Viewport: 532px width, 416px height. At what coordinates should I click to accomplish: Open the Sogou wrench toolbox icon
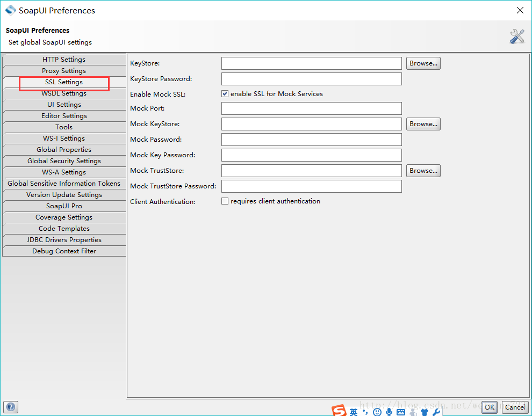tap(436, 412)
